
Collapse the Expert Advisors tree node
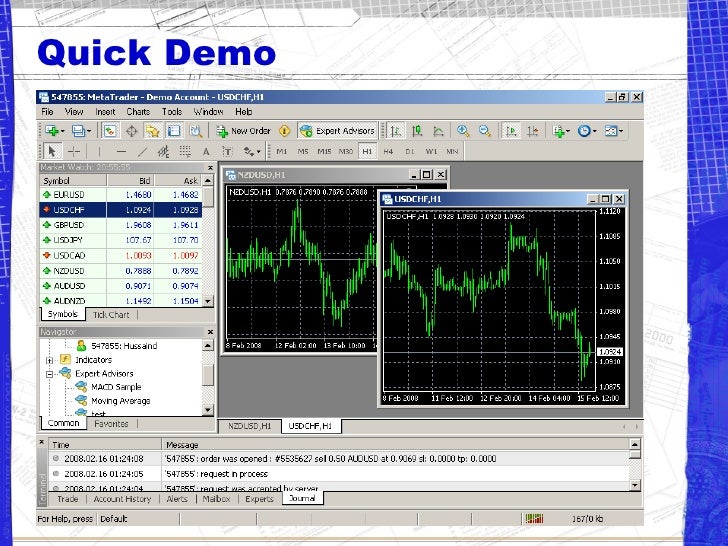click(49, 374)
